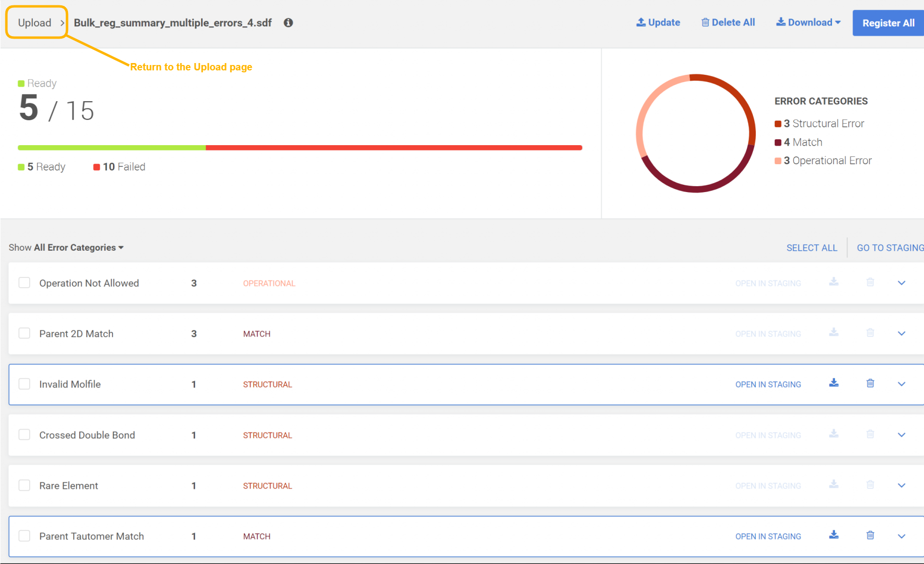Download the Invalid Molfile row records

tap(834, 383)
